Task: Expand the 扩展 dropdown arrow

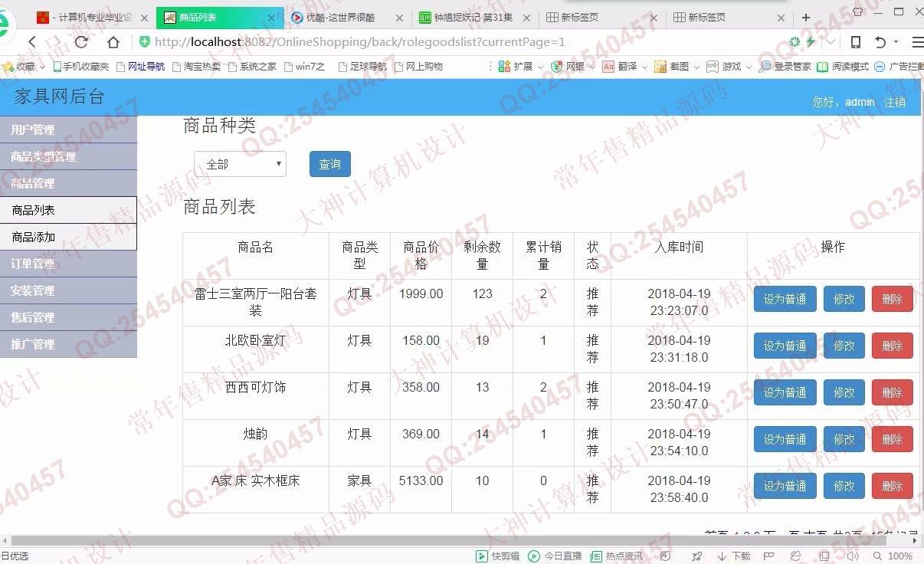Action: click(540, 67)
